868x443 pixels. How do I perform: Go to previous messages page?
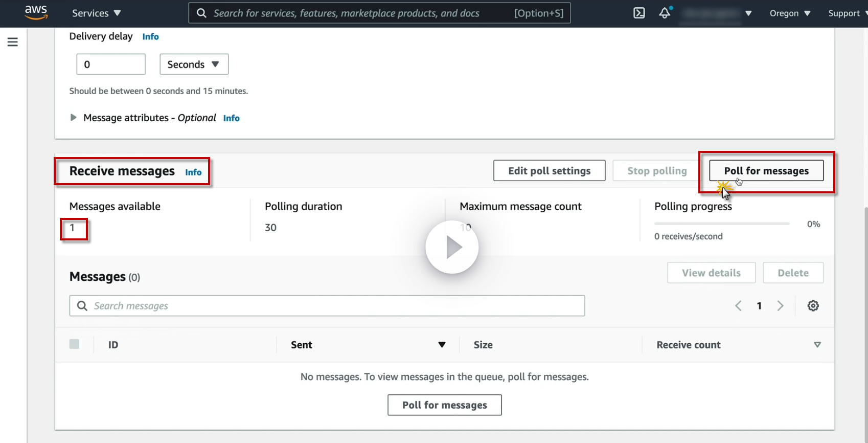click(738, 306)
